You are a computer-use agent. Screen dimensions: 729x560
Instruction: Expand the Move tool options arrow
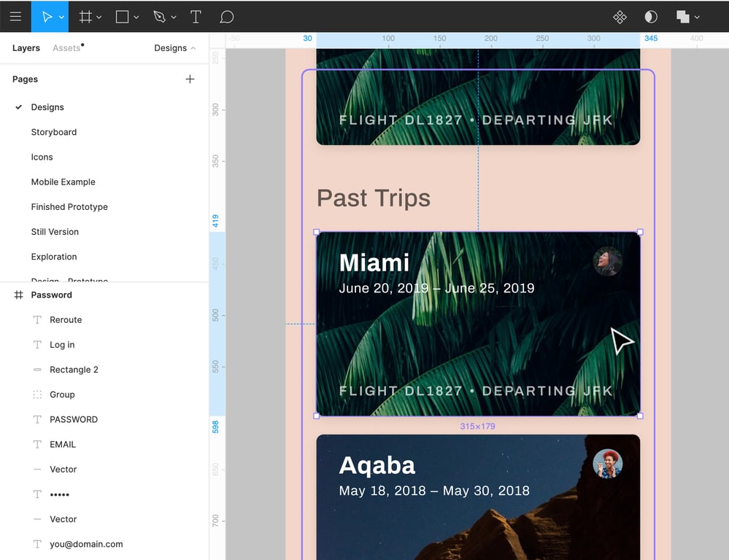click(61, 17)
